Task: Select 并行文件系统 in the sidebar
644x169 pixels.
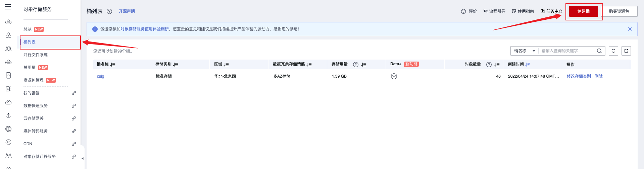Action: tap(36, 55)
